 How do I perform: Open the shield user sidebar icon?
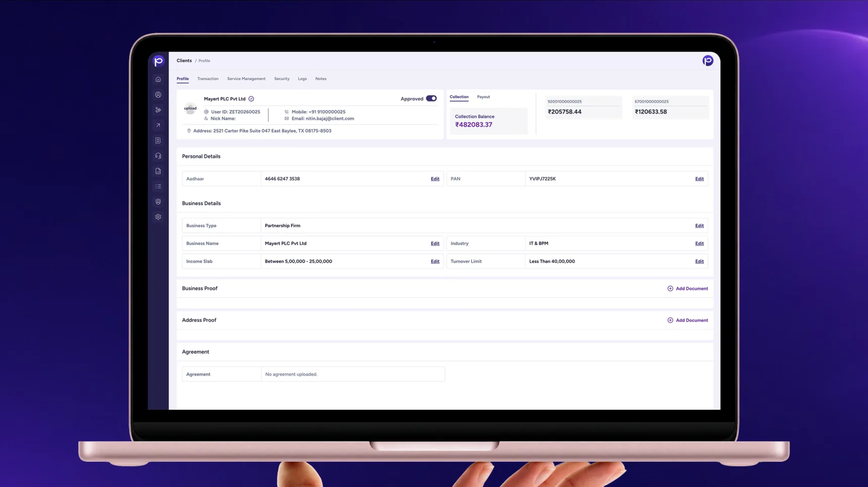(x=158, y=202)
